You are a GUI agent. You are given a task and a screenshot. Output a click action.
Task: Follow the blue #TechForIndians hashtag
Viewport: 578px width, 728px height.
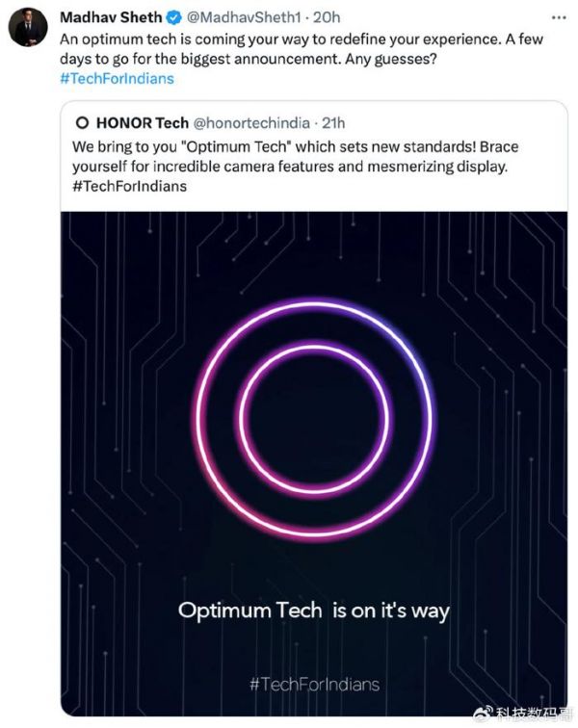[x=117, y=78]
